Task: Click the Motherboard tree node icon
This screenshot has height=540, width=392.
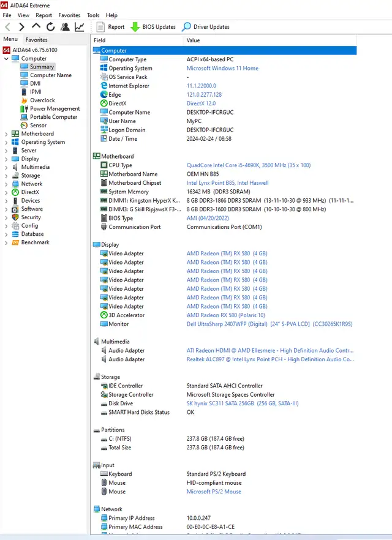Action: [15, 133]
